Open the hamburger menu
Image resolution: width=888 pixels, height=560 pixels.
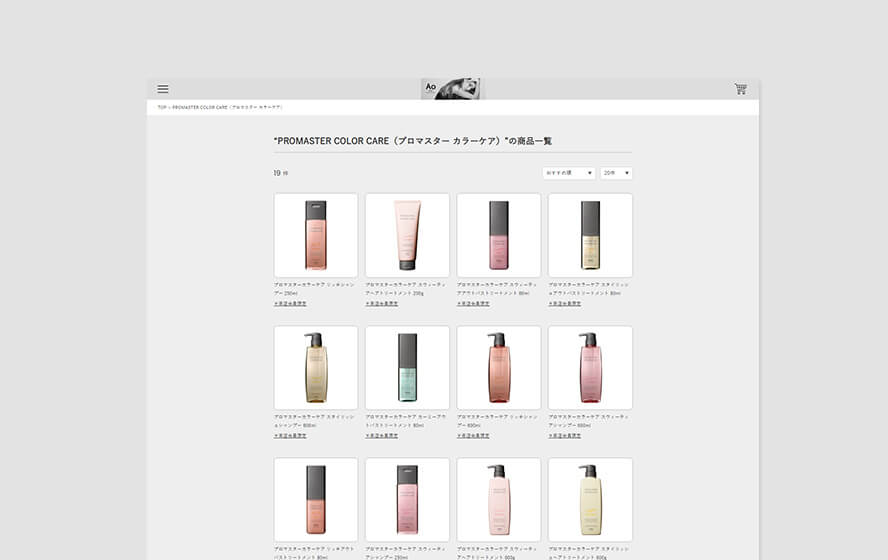[163, 89]
